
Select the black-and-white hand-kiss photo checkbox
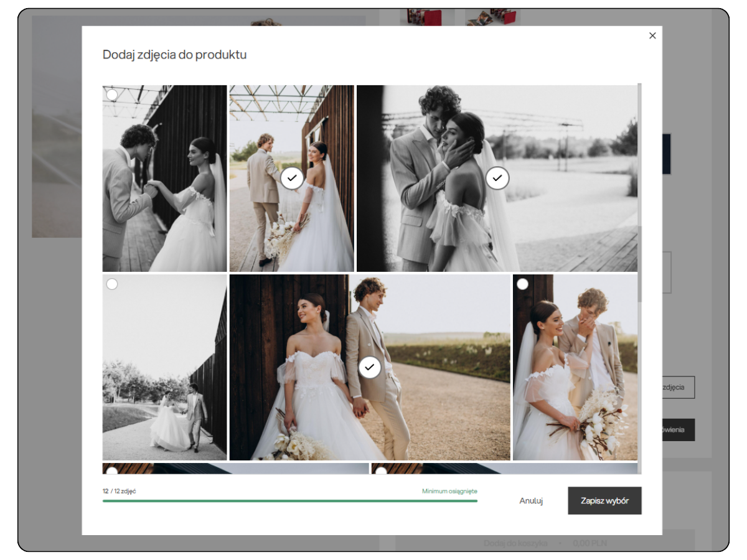(112, 95)
